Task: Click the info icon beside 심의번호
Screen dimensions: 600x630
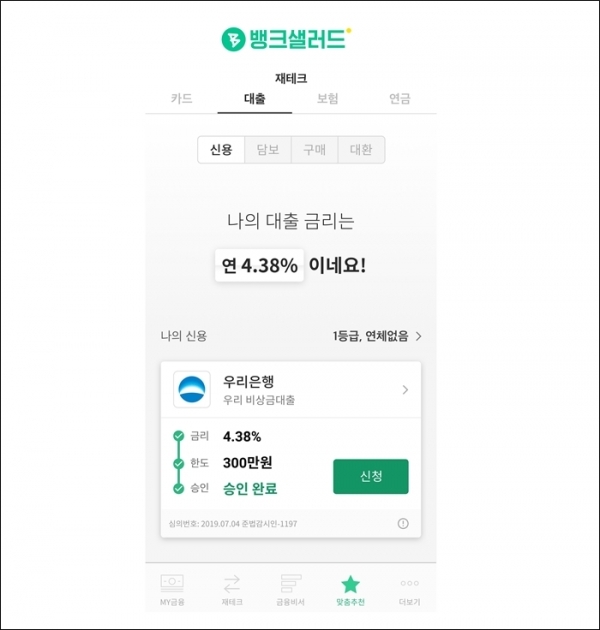Action: coord(403,524)
